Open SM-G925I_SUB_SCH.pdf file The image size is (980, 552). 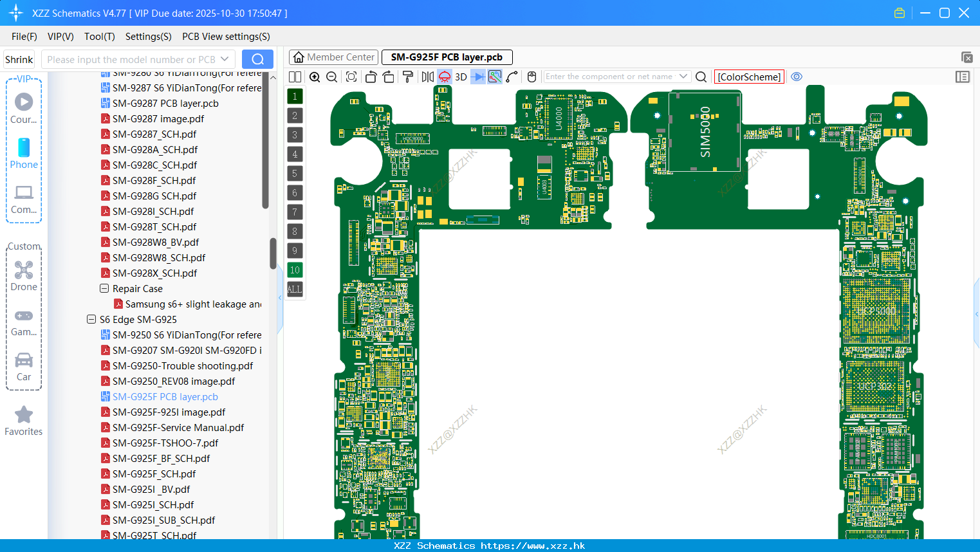(163, 520)
